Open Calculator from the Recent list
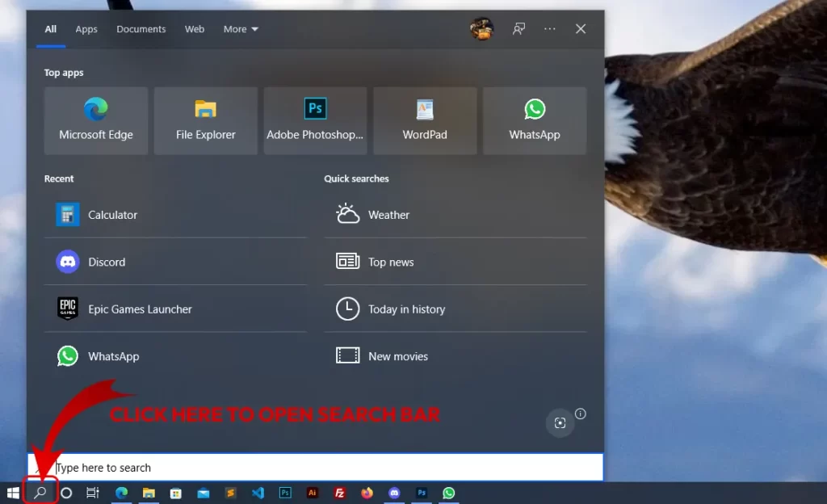 coord(175,215)
